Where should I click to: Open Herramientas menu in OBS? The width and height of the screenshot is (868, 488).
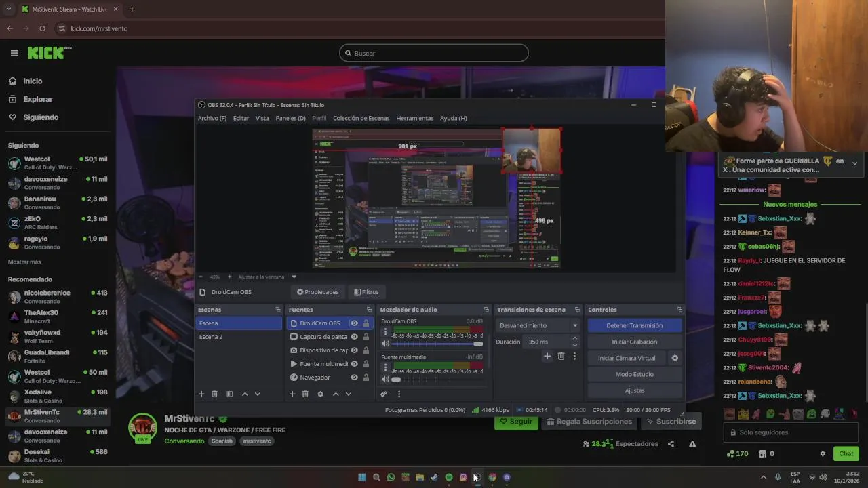click(414, 118)
